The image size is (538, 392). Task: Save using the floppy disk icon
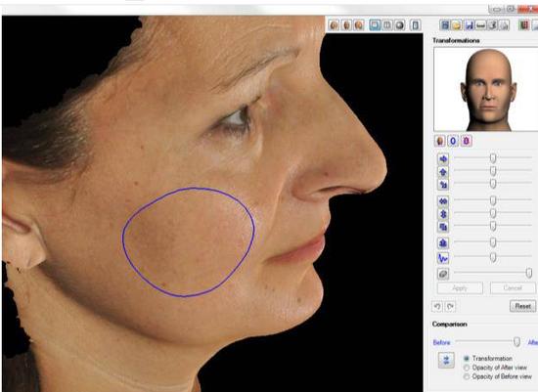coord(469,25)
